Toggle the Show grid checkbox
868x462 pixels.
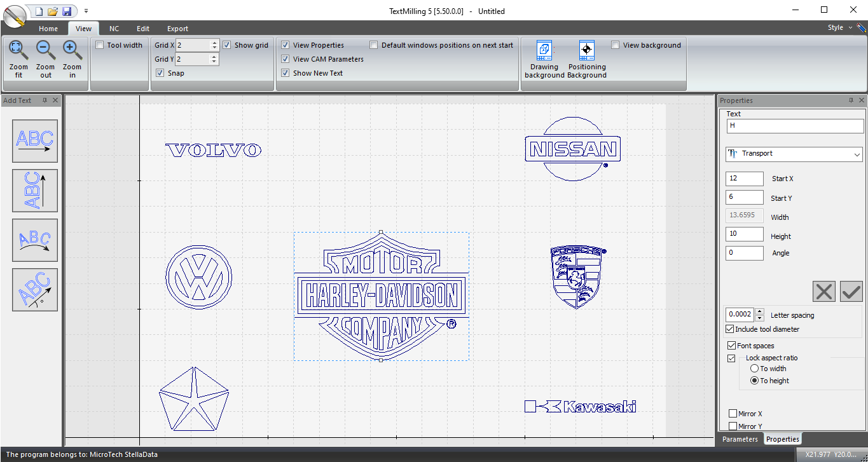227,45
